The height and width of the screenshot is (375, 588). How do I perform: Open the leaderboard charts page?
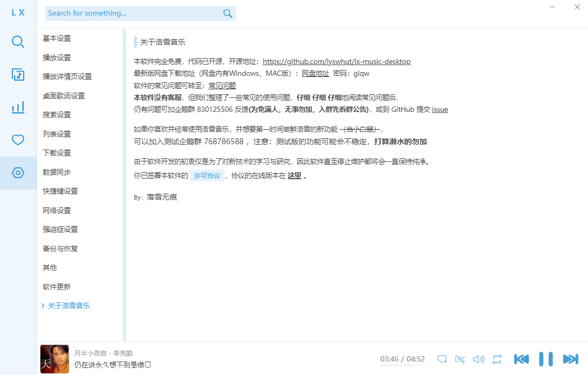point(18,107)
